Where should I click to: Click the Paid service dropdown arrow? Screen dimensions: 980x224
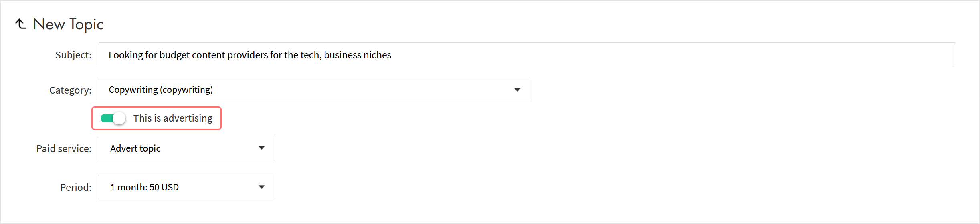click(x=262, y=148)
